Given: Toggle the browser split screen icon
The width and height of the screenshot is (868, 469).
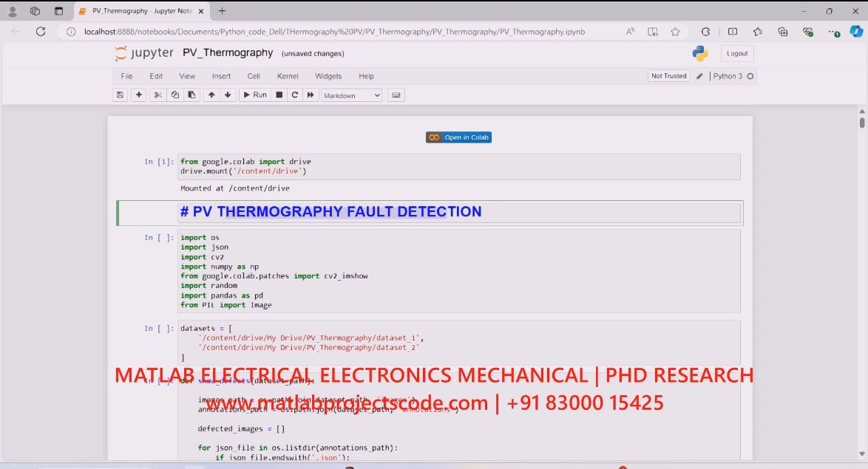Looking at the screenshot, I should click(733, 32).
